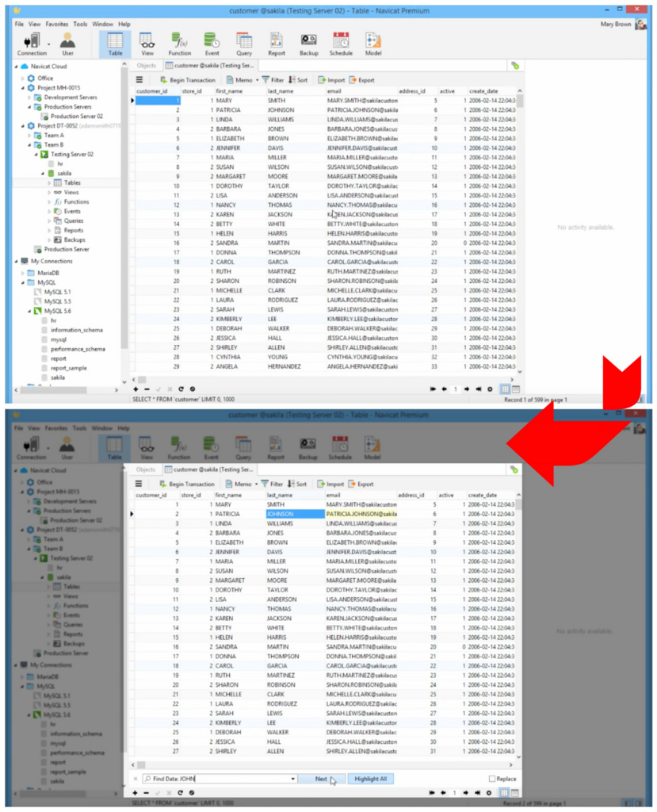The width and height of the screenshot is (657, 812).
Task: Enable the Replace checkbox in find bar
Action: [492, 779]
